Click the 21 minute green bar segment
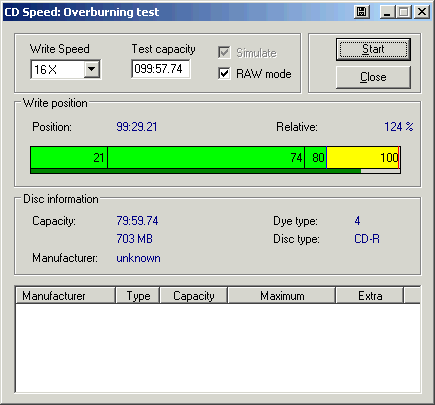The width and height of the screenshot is (435, 405). [x=69, y=157]
